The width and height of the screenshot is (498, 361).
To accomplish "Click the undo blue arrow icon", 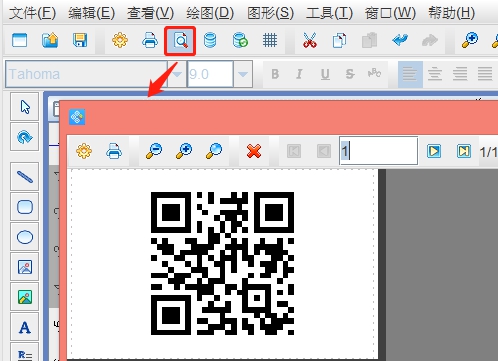I will click(x=400, y=41).
